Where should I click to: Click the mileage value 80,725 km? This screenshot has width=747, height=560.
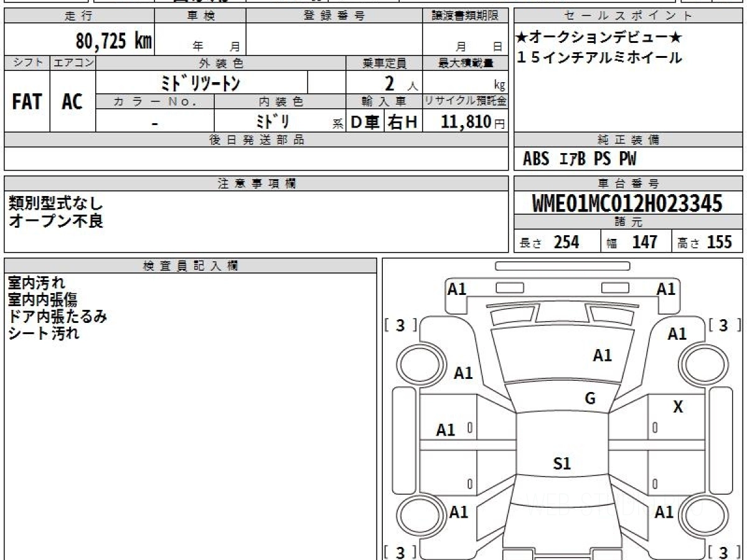(x=114, y=42)
